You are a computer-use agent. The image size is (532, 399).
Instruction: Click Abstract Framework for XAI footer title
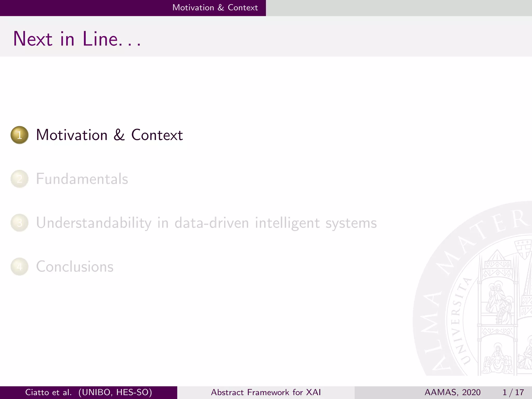266,392
